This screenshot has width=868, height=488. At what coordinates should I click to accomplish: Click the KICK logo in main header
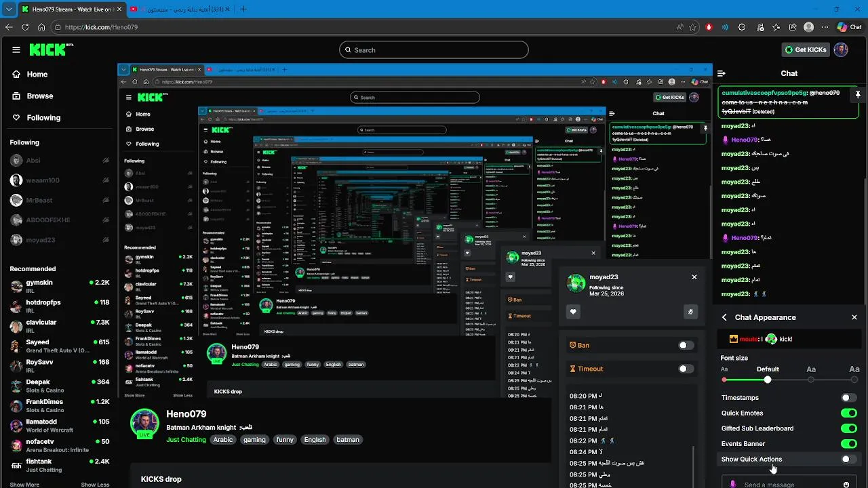(51, 49)
